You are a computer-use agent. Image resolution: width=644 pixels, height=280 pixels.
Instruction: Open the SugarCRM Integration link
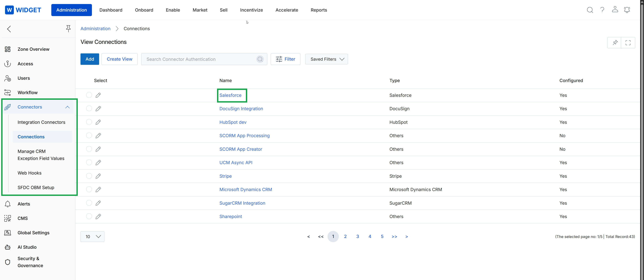coord(242,203)
